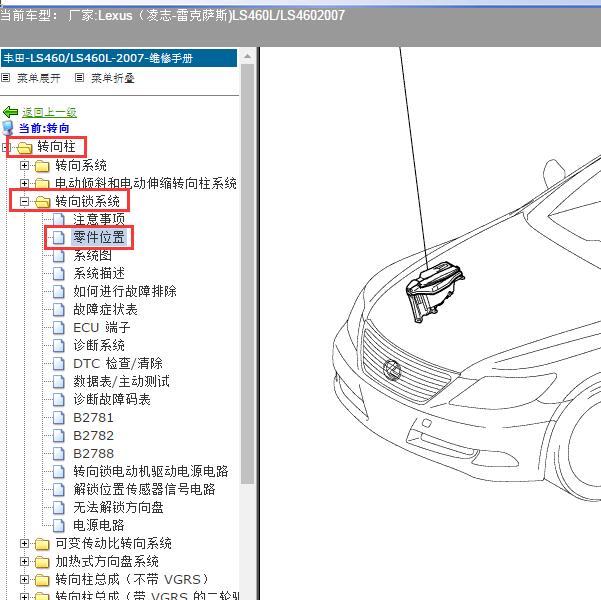The image size is (601, 600).
Task: Expand the 加热式方向盘系统 folder
Action: click(24, 561)
